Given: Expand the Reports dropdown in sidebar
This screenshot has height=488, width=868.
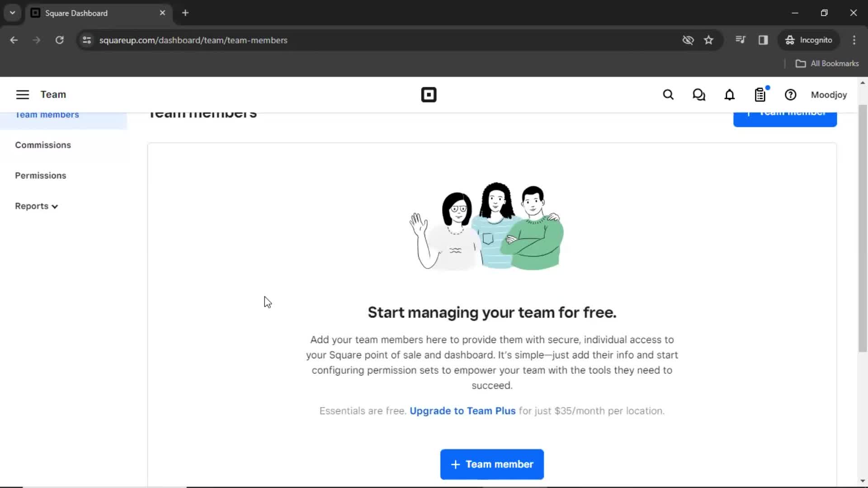Looking at the screenshot, I should click(36, 206).
